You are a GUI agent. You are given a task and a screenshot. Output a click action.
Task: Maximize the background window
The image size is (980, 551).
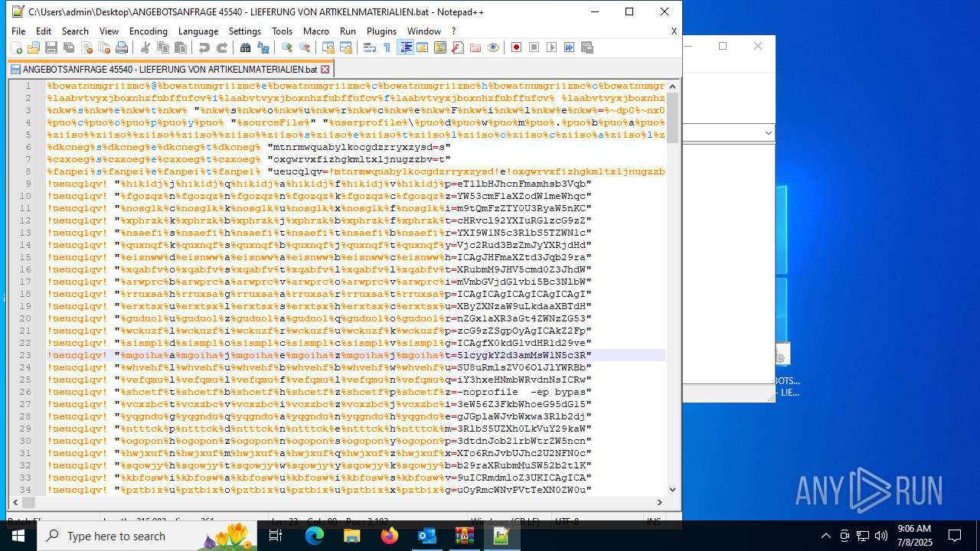point(723,46)
